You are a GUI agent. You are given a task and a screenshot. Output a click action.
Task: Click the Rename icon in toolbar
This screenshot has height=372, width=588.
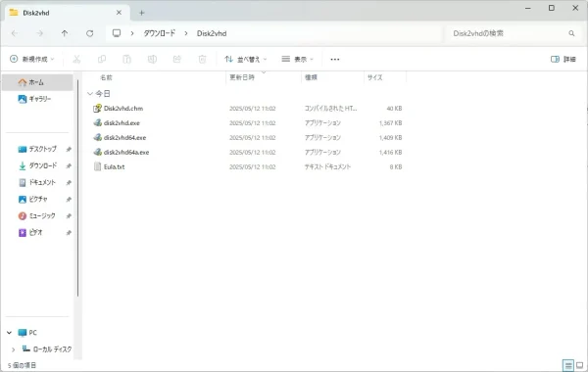[x=152, y=59]
